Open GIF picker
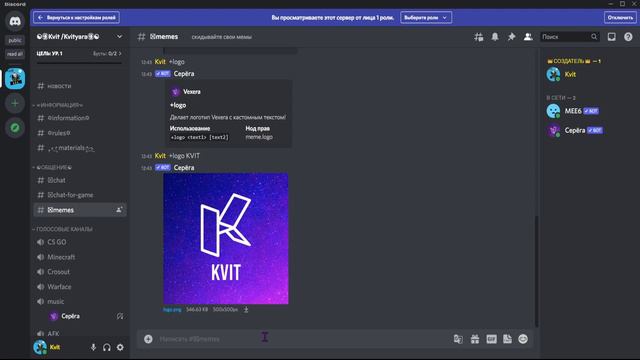The image size is (640, 360). click(x=491, y=339)
